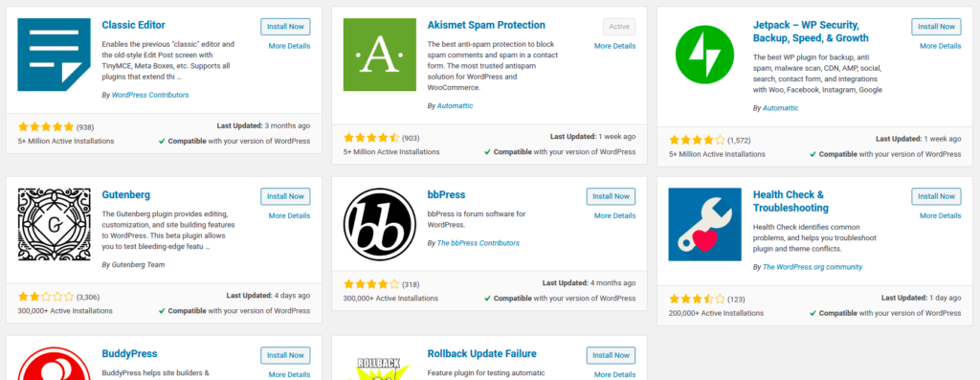
Task: Open More Details for Gutenberg
Action: 289,215
